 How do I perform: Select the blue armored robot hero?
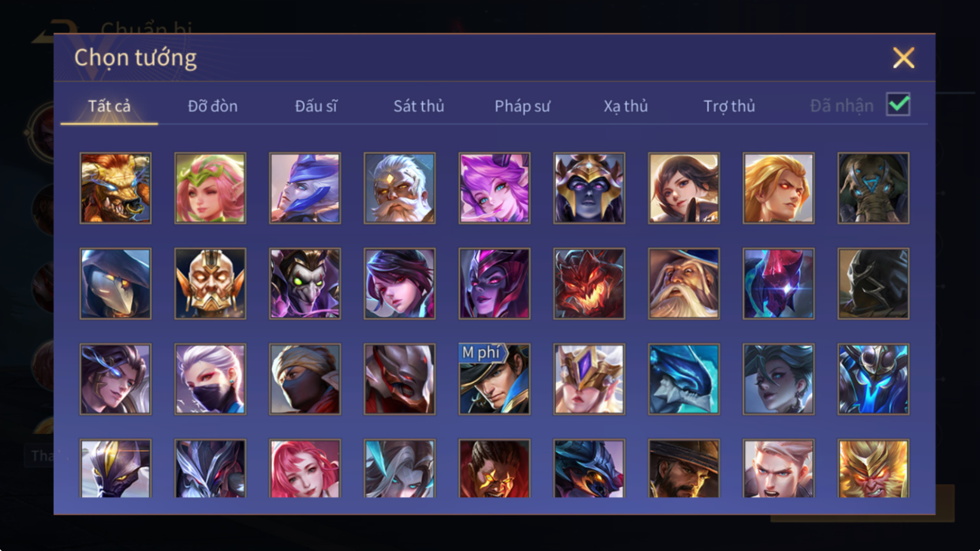pos(873,379)
